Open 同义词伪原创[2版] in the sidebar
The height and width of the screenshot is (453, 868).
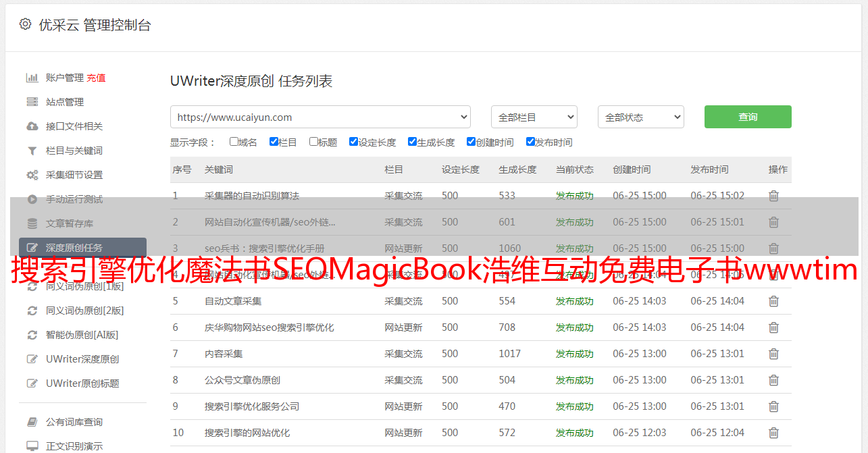pyautogui.click(x=85, y=311)
